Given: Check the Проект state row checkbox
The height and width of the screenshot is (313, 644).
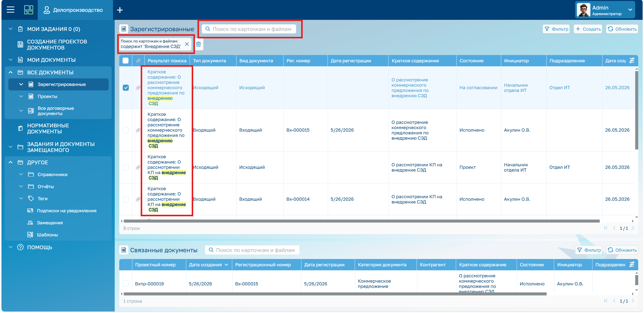Looking at the screenshot, I should (126, 167).
